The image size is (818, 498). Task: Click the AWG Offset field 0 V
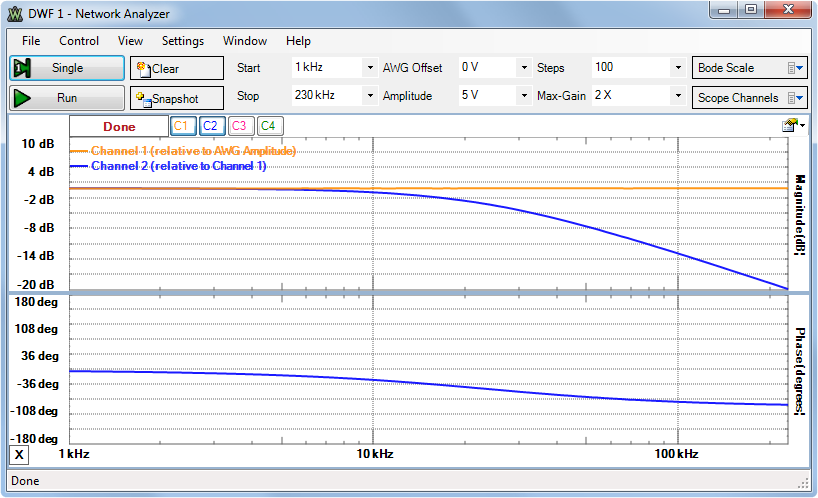[488, 67]
